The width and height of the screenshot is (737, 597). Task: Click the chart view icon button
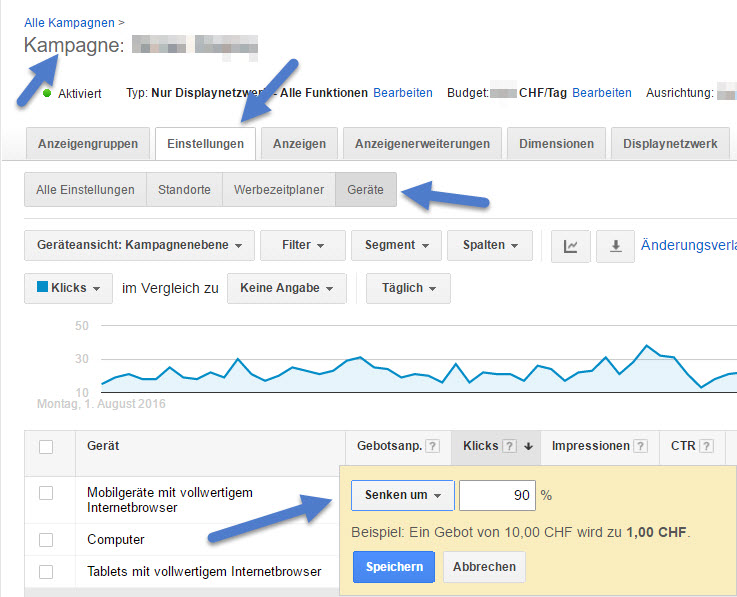[x=571, y=246]
